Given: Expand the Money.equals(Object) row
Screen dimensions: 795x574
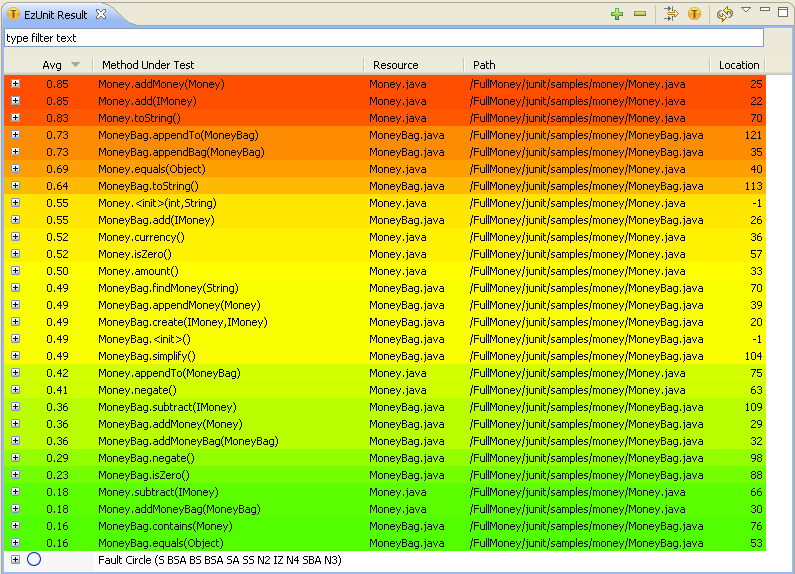Looking at the screenshot, I should 16,169.
